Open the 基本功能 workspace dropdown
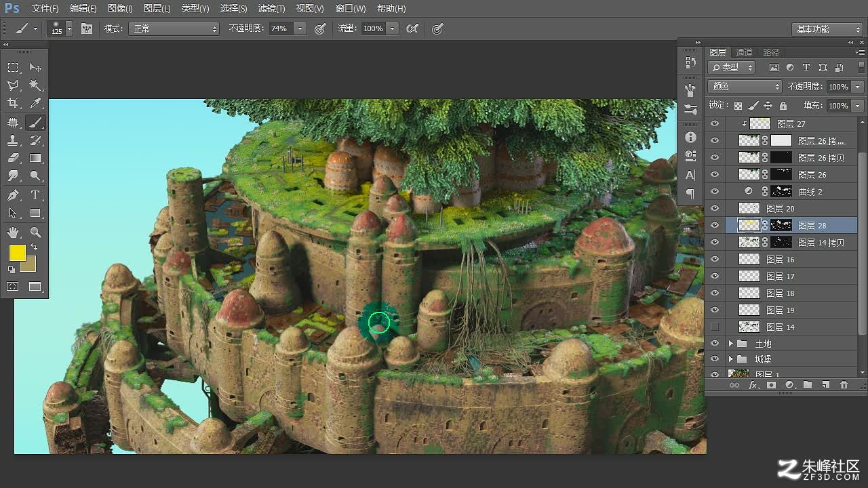Image resolution: width=868 pixels, height=488 pixels. tap(827, 29)
